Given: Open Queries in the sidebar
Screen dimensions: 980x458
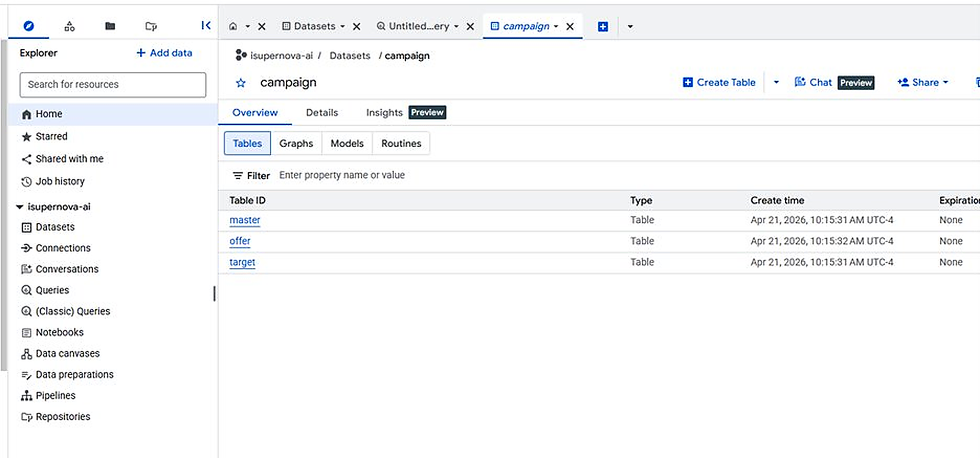Looking at the screenshot, I should pyautogui.click(x=45, y=290).
